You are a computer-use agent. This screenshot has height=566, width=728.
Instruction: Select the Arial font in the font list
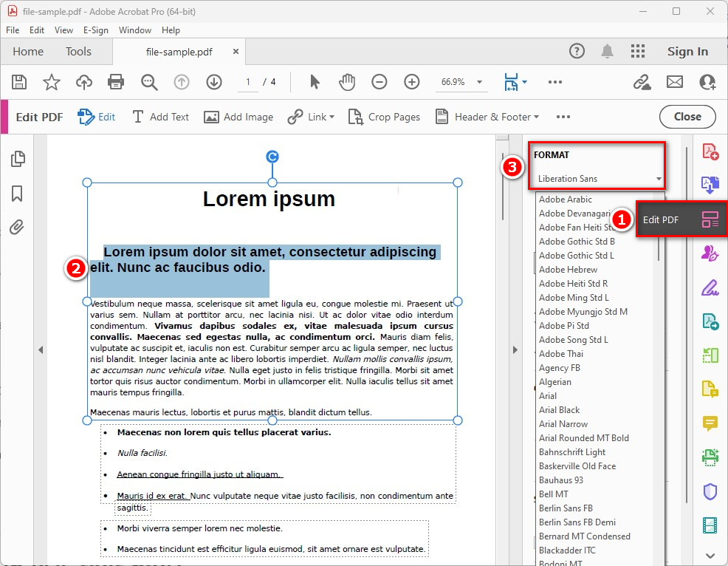click(x=548, y=395)
